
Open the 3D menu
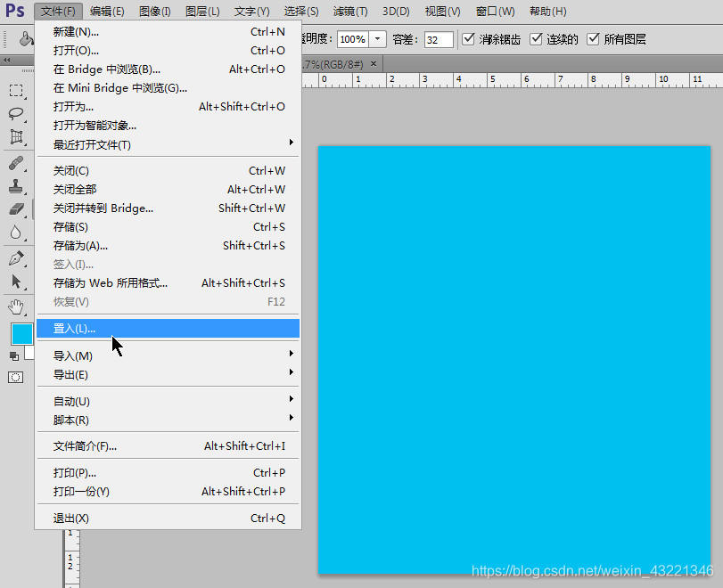pyautogui.click(x=396, y=11)
